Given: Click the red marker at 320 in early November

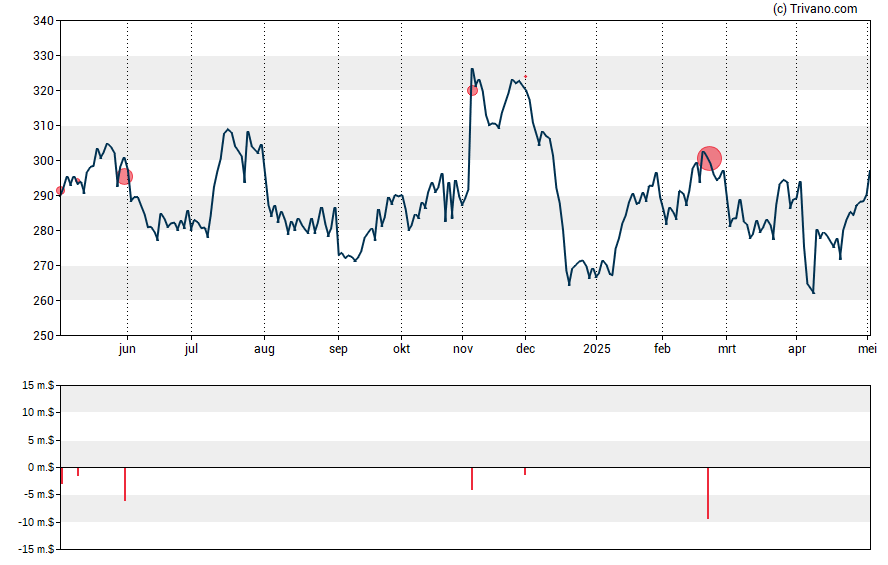Looking at the screenshot, I should [x=472, y=91].
